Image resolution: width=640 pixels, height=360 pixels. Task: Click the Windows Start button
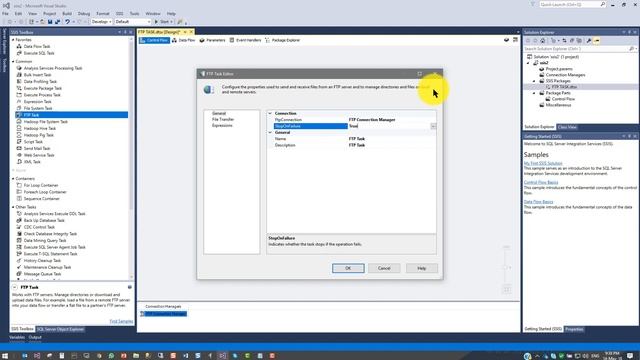coord(5,356)
